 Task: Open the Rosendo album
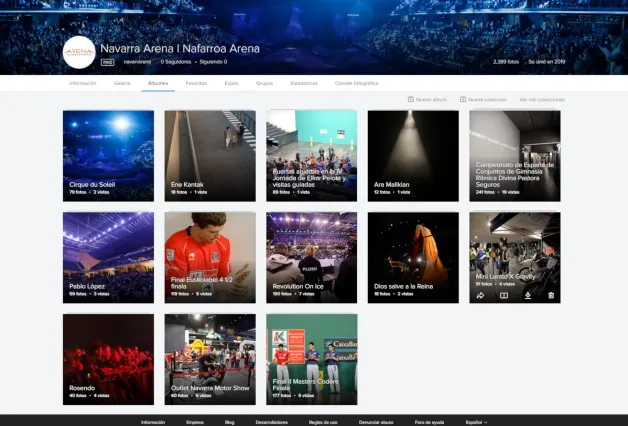(x=108, y=359)
